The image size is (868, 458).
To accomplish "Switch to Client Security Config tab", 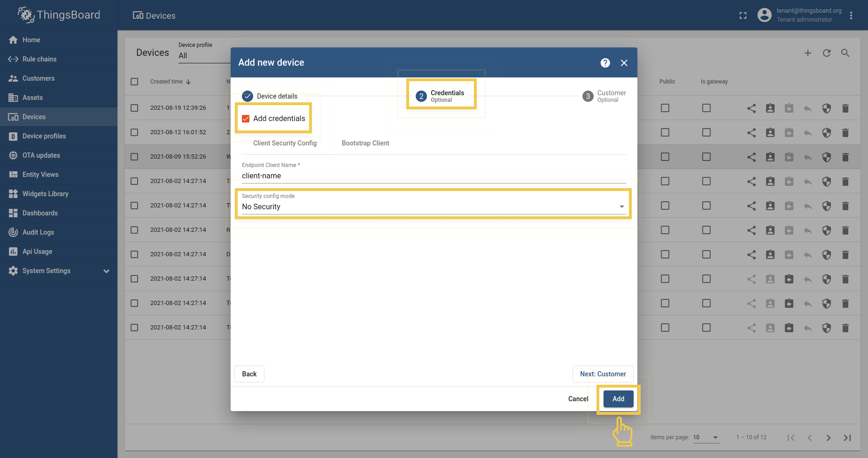I will click(x=285, y=143).
